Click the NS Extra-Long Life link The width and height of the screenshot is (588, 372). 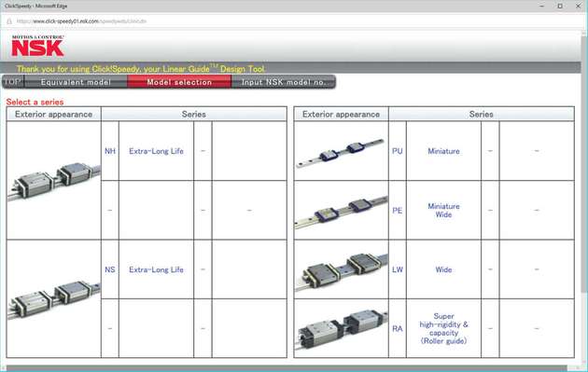pyautogui.click(x=156, y=269)
